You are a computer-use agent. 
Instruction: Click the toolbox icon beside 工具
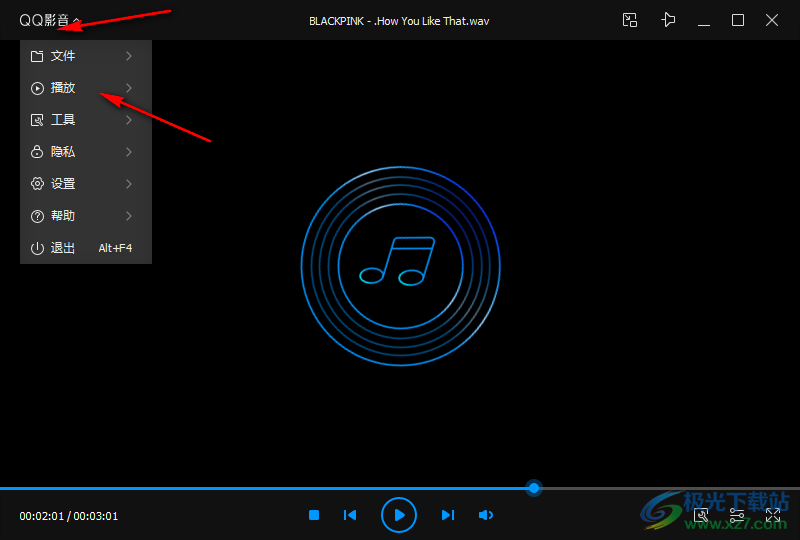pyautogui.click(x=37, y=120)
